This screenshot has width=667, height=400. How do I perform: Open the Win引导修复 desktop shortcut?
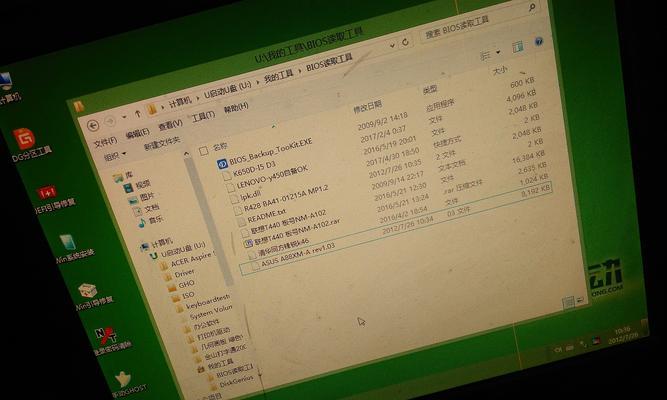[x=88, y=290]
